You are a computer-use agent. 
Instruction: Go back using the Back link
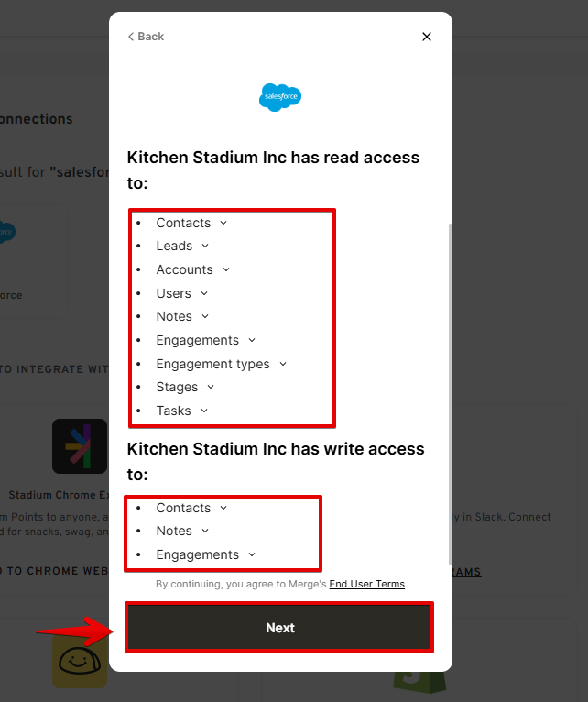pos(146,37)
